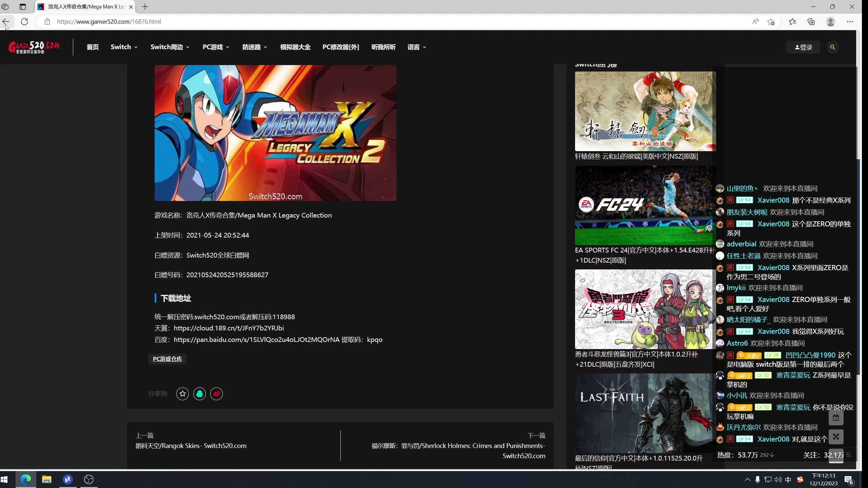View site info via the lock icon
Viewport: 868px width, 488px height.
(x=47, y=22)
